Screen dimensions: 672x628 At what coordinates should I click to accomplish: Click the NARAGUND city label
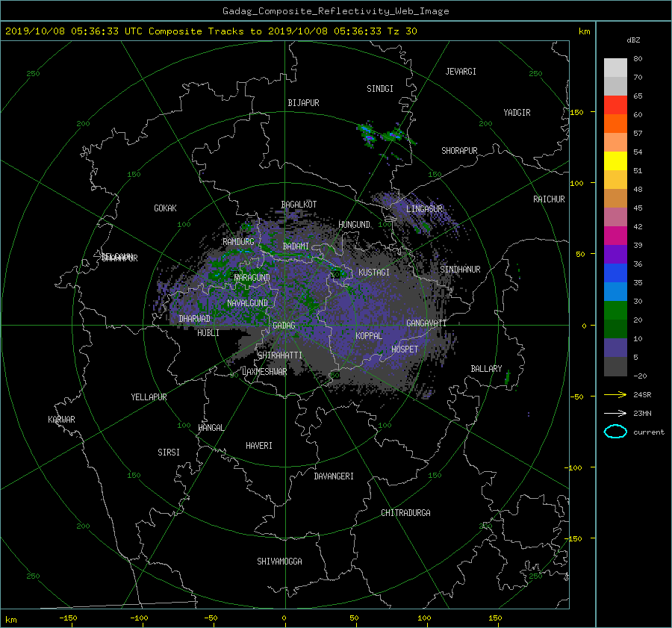[x=252, y=278]
